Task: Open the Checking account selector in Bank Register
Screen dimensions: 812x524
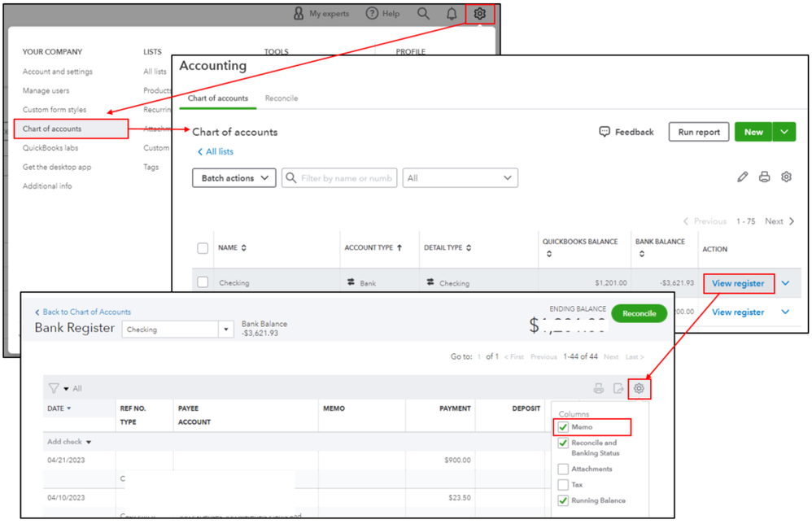Action: [178, 330]
